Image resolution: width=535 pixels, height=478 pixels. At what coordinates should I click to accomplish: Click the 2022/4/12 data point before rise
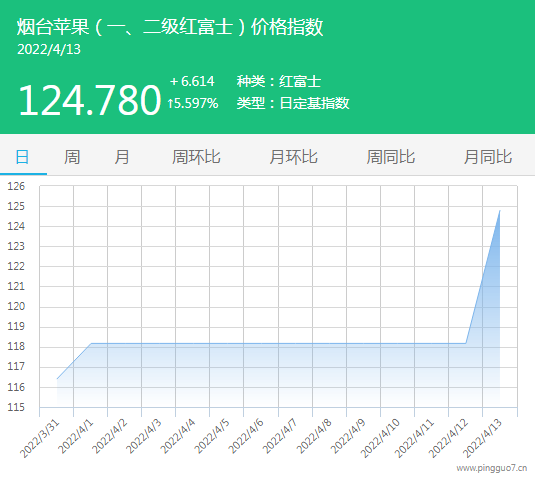466,343
